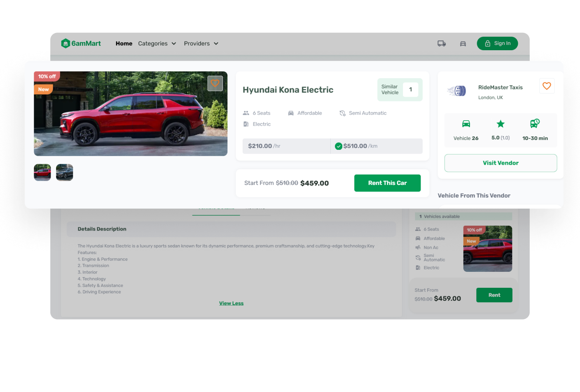Select the second dark car thumbnail

pyautogui.click(x=65, y=173)
